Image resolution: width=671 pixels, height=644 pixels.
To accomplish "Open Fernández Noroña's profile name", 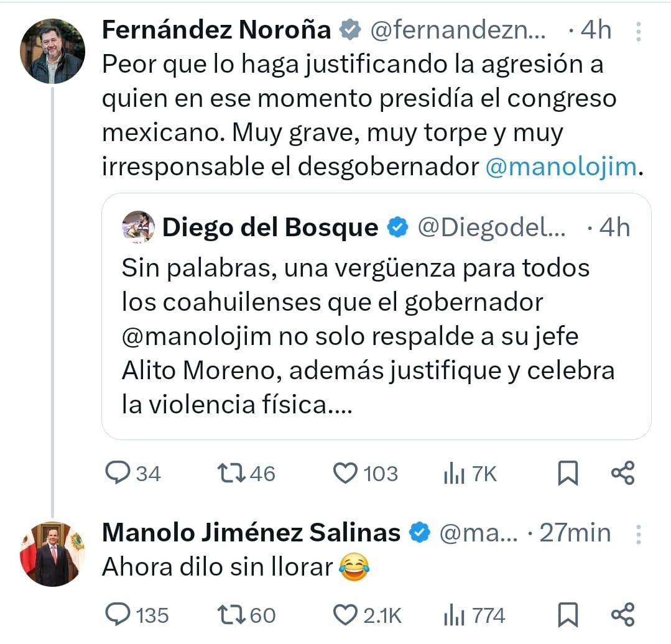I will (x=216, y=30).
